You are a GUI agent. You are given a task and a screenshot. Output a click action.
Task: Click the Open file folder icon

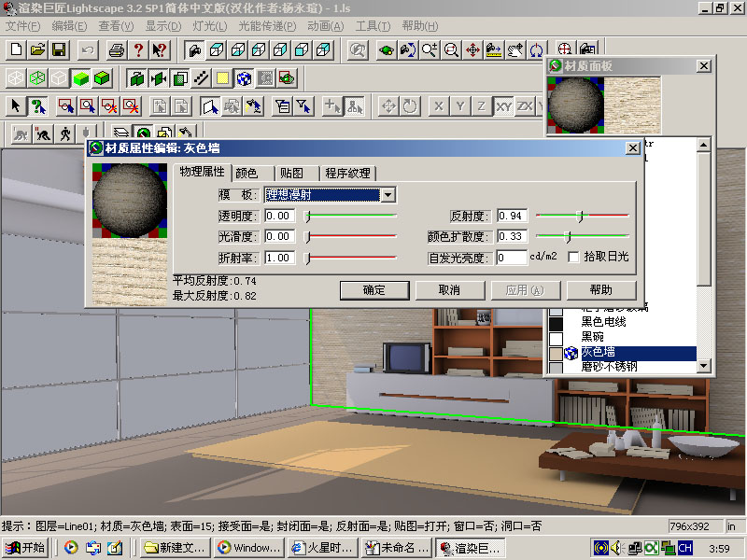coord(37,49)
